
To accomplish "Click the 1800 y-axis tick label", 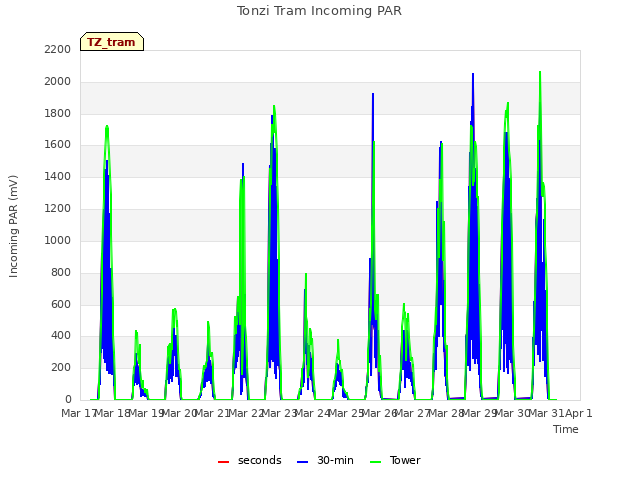I will coord(58,113).
